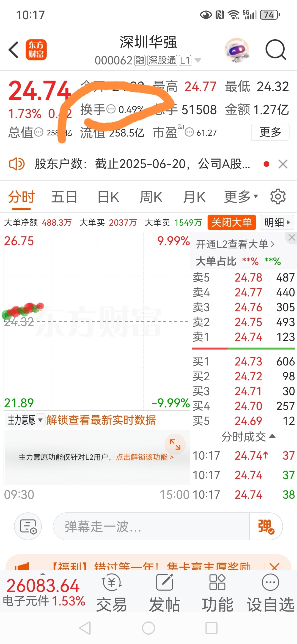Select the 买2 row at 24.72
The height and width of the screenshot is (644, 297).
[x=244, y=376]
